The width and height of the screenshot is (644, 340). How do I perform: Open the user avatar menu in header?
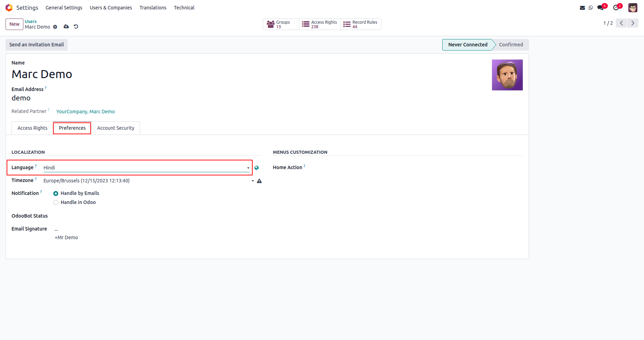pos(633,8)
